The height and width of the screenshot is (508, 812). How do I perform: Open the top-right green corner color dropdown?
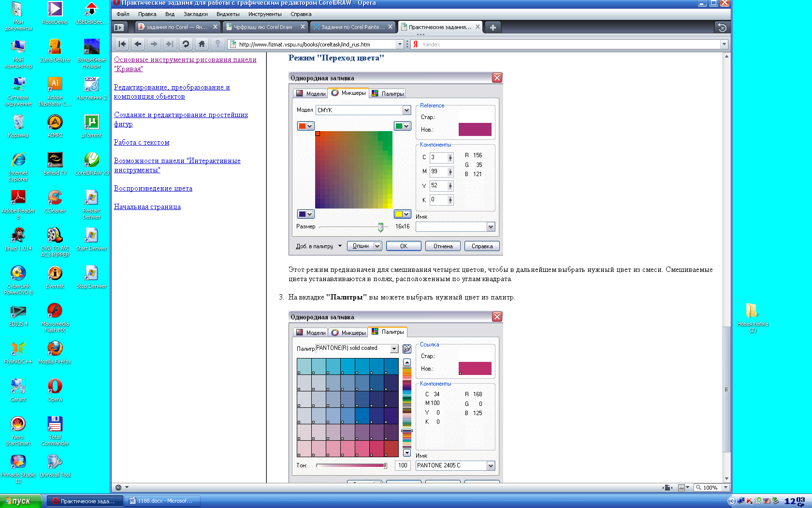coord(402,126)
